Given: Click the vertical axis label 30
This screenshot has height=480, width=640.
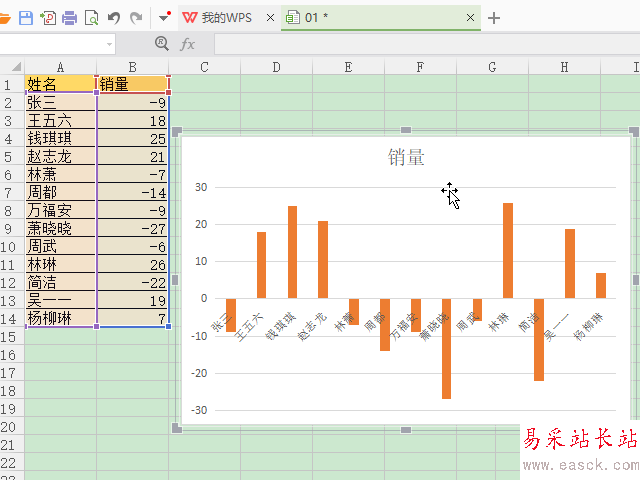Looking at the screenshot, I should coord(201,187).
